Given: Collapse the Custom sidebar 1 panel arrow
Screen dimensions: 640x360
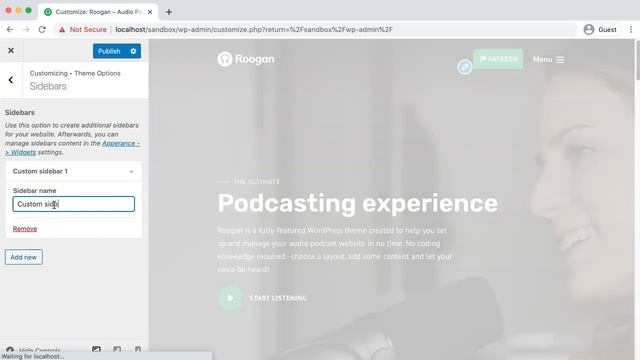Looking at the screenshot, I should 131,171.
